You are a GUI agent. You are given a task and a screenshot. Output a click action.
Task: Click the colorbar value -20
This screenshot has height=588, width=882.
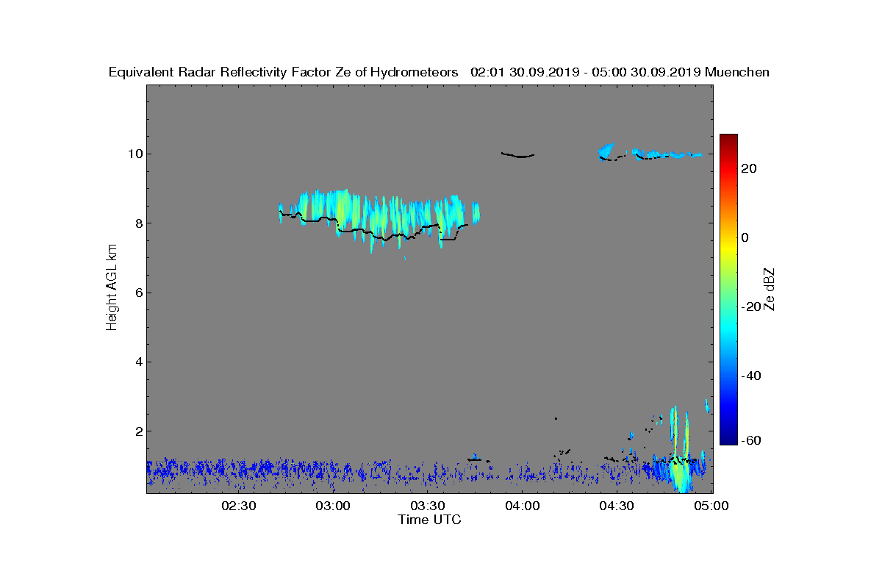[751, 306]
